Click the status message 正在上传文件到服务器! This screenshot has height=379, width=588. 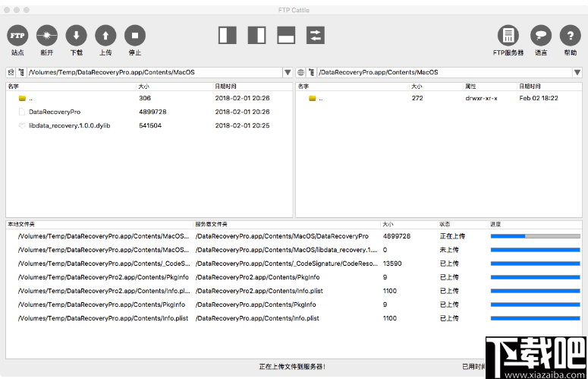tap(292, 367)
